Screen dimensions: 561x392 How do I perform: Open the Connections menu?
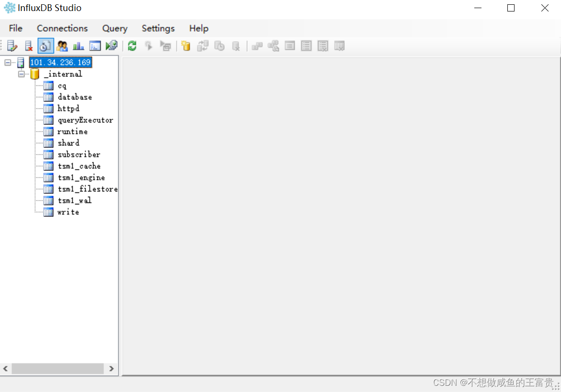pos(62,28)
